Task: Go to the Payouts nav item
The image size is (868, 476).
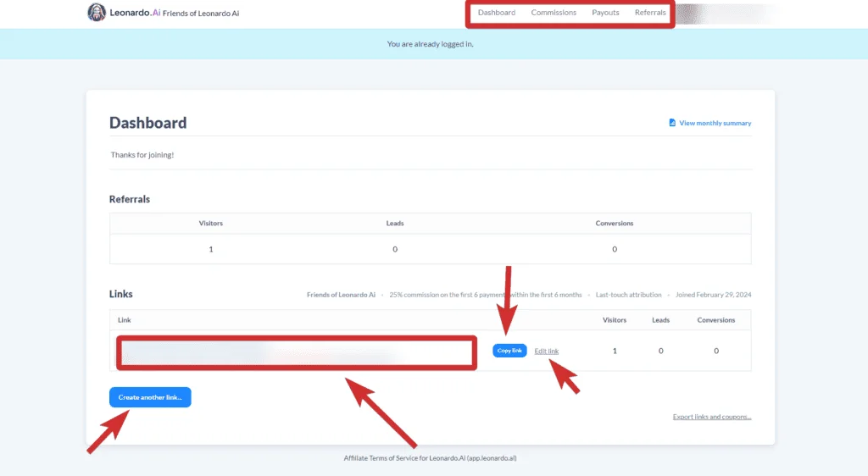Action: pos(605,13)
